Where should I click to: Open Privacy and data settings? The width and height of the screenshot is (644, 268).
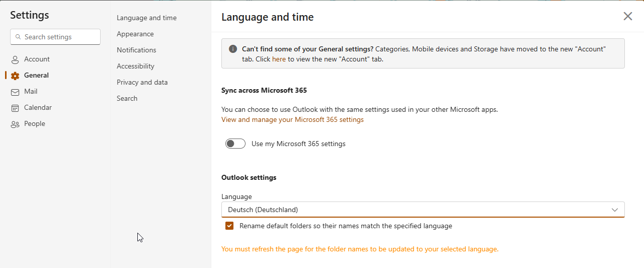pyautogui.click(x=142, y=82)
